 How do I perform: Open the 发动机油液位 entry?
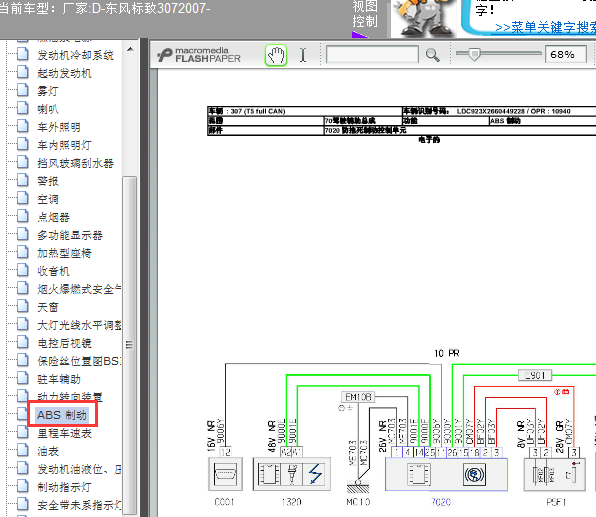pyautogui.click(x=79, y=469)
